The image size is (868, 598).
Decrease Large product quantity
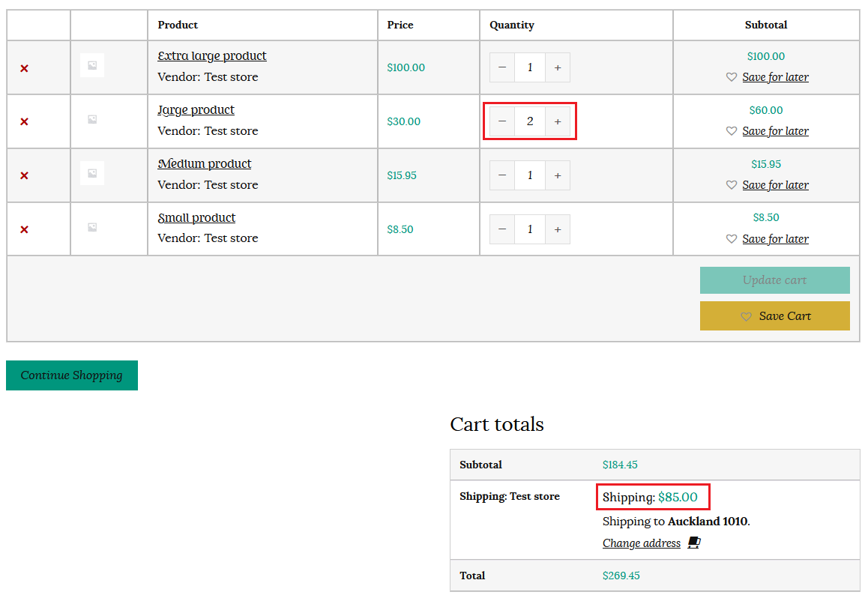coord(502,121)
